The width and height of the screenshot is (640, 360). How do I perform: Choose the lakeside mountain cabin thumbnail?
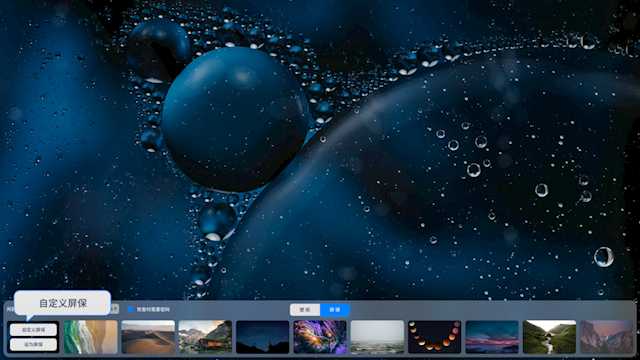[x=205, y=337]
